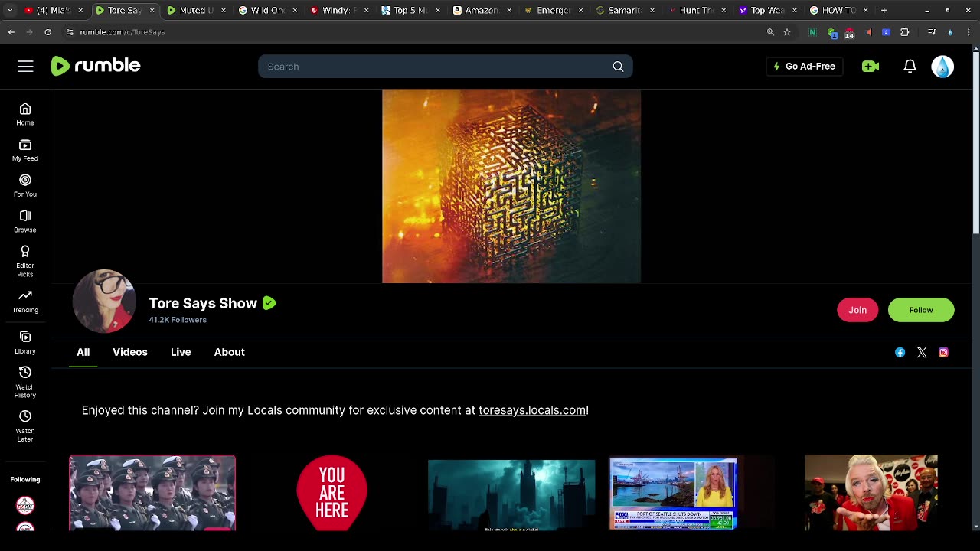Bookmark the page with the star icon
Screen dimensions: 980x551
[x=787, y=32]
